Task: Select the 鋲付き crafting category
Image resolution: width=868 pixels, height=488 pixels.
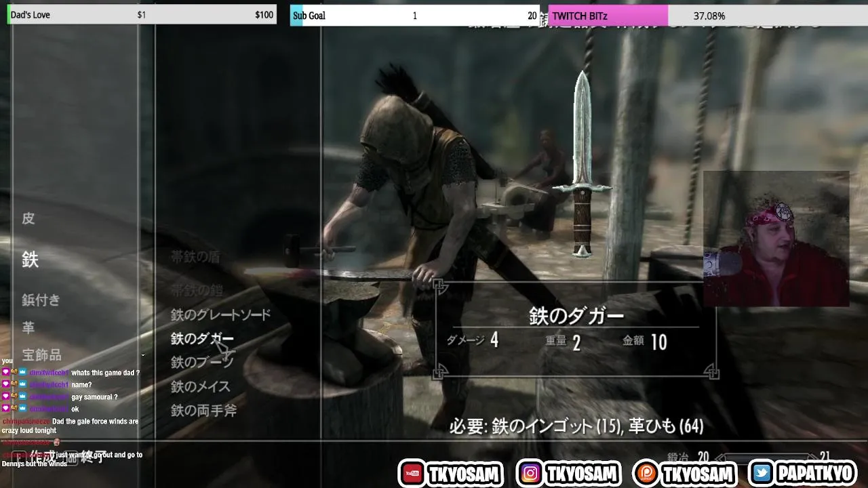Action: tap(41, 300)
